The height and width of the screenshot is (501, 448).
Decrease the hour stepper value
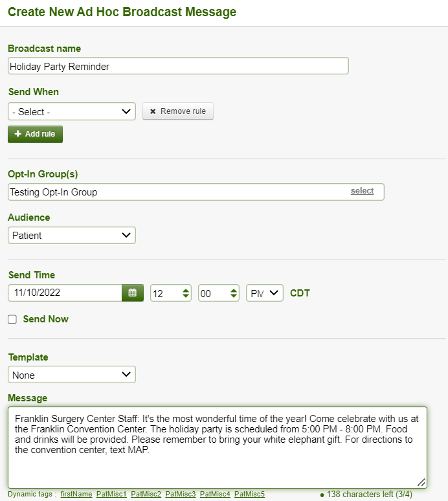[186, 296]
